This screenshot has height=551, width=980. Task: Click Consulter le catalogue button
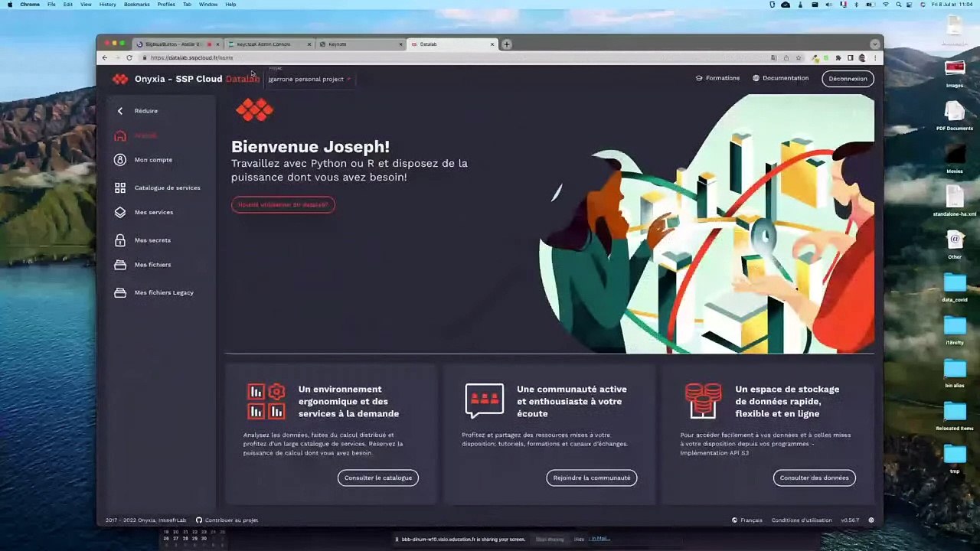(378, 478)
